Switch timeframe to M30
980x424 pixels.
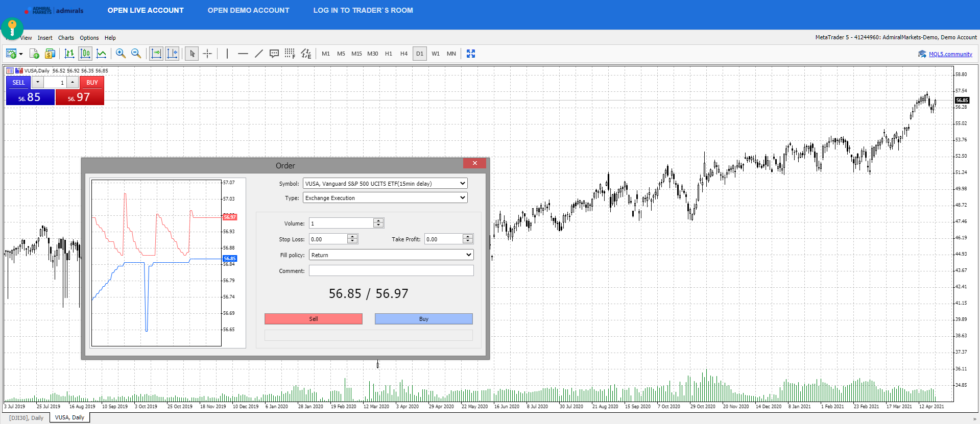coord(373,54)
